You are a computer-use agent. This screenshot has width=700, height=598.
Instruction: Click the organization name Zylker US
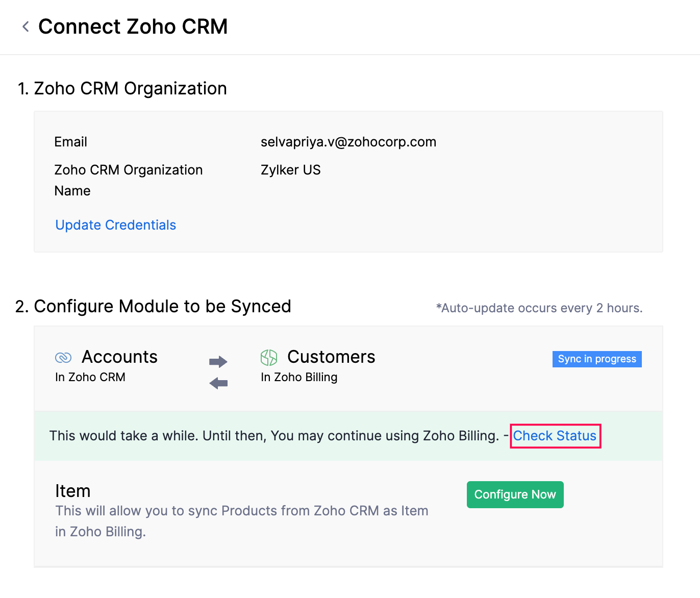click(290, 170)
